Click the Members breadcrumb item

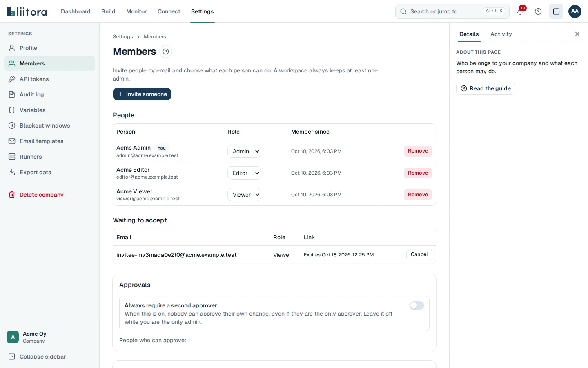(155, 36)
